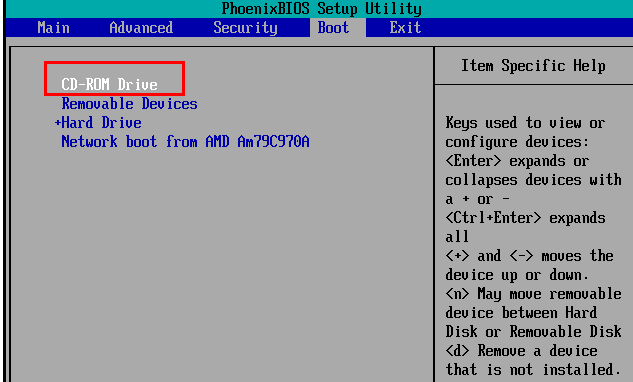Pick Network boot from AMD Am79C970A
This screenshot has height=382, width=633.
pyautogui.click(x=185, y=142)
